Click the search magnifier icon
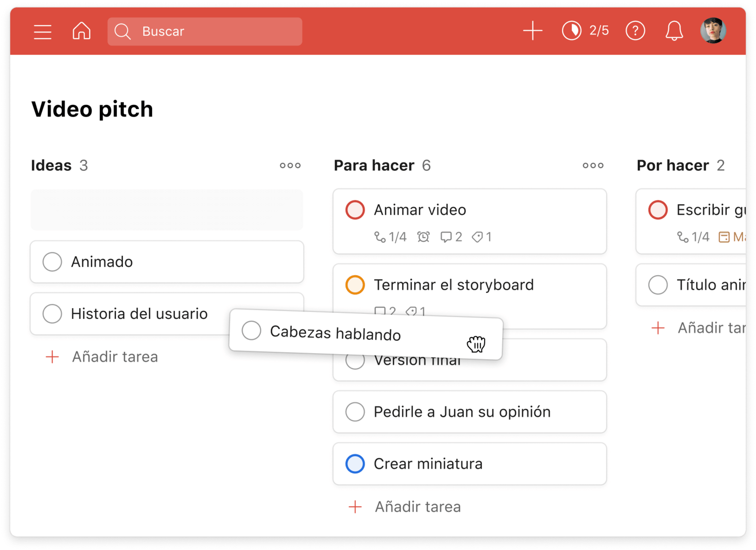756x550 pixels. (x=122, y=32)
